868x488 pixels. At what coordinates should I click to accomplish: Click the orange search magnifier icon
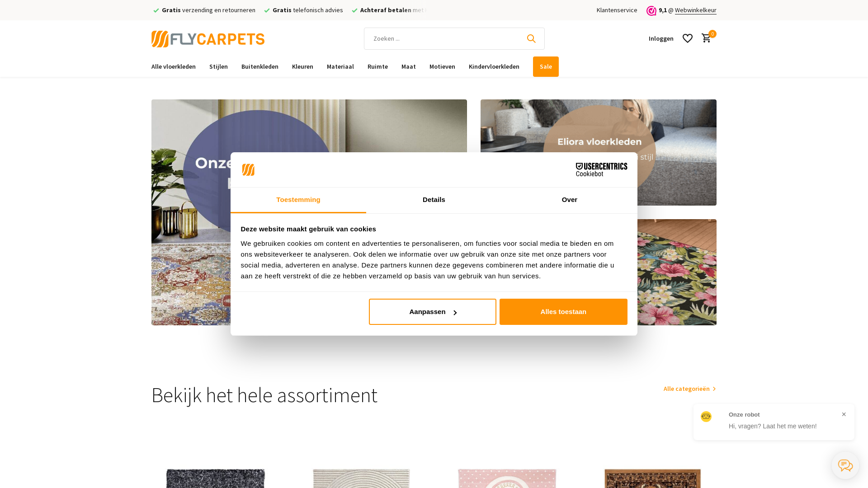click(x=531, y=39)
